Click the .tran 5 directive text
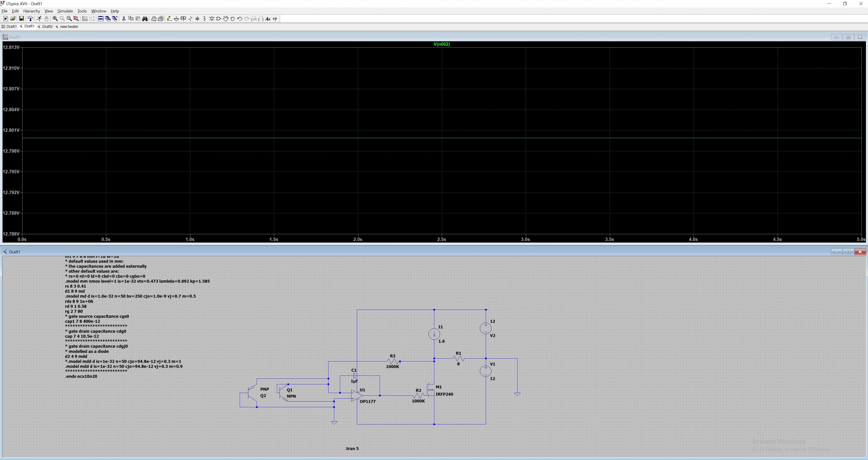Screen dimensions: 868x460 (352, 448)
